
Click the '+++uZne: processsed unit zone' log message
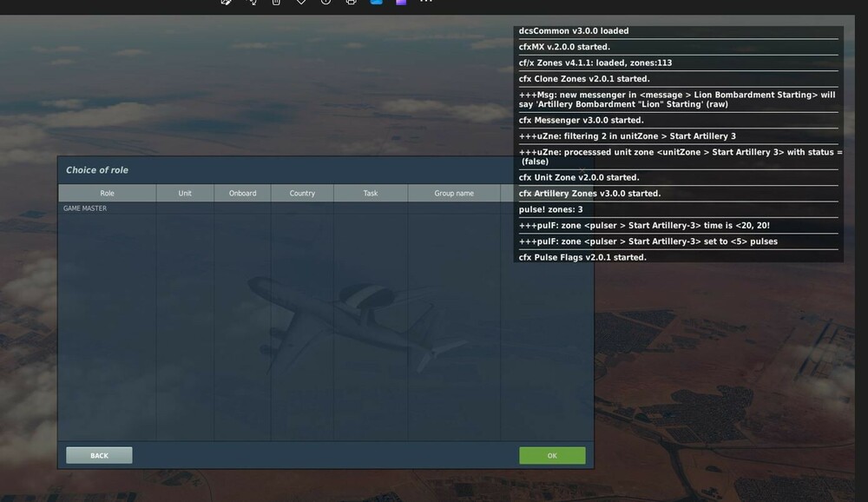coord(681,157)
